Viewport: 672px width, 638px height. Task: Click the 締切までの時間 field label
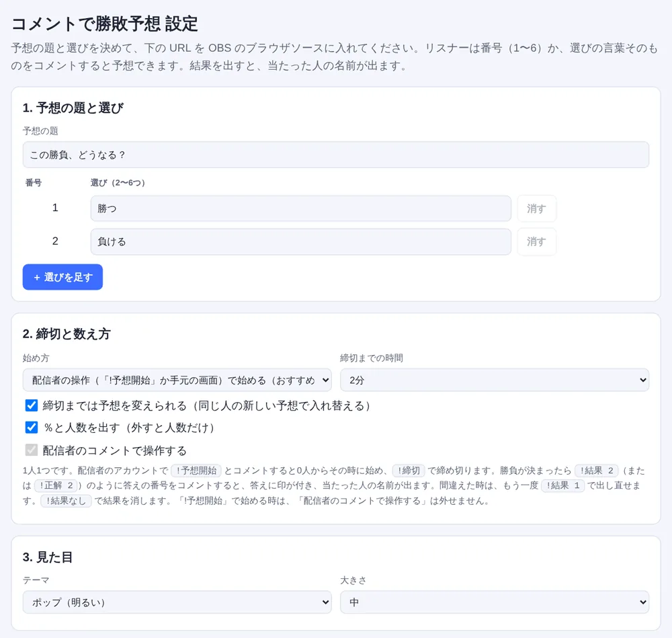[x=372, y=358]
